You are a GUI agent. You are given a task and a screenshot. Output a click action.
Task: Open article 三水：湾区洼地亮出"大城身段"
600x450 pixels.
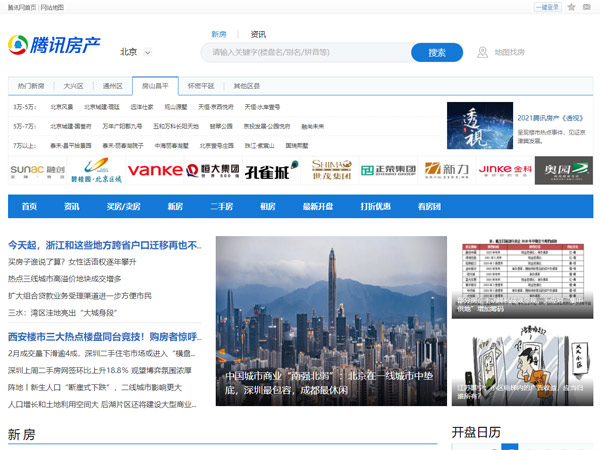click(x=62, y=313)
